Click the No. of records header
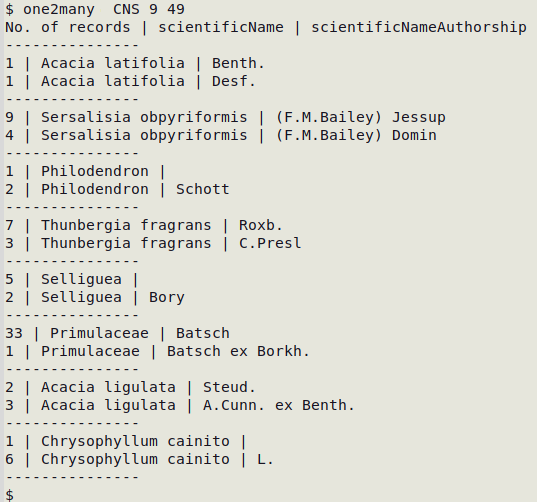 (68, 27)
